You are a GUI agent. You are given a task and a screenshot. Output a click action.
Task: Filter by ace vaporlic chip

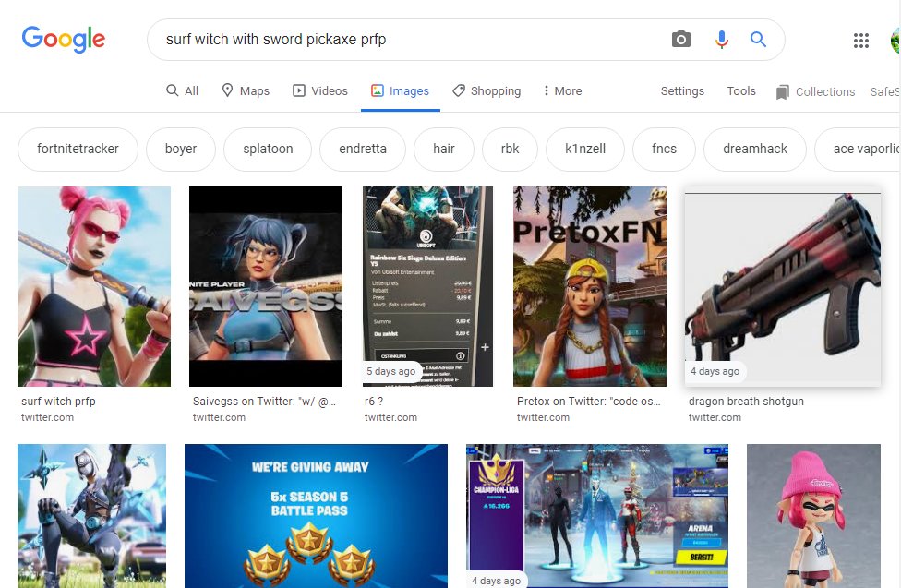pyautogui.click(x=859, y=149)
